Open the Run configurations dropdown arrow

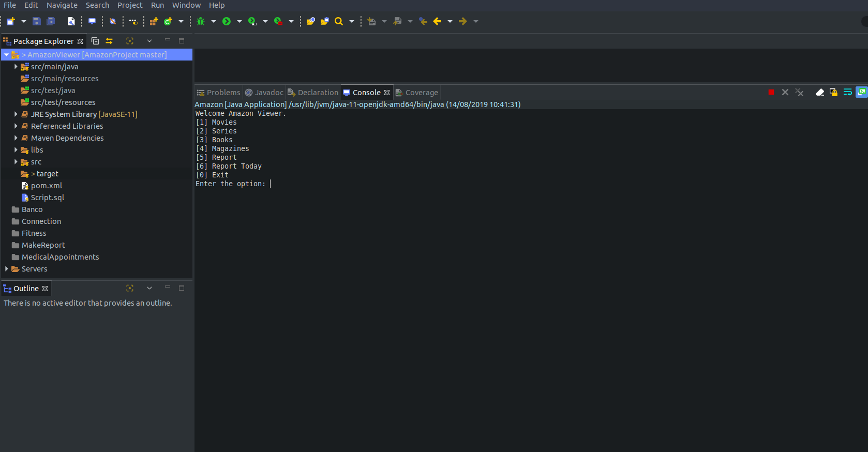pos(240,21)
